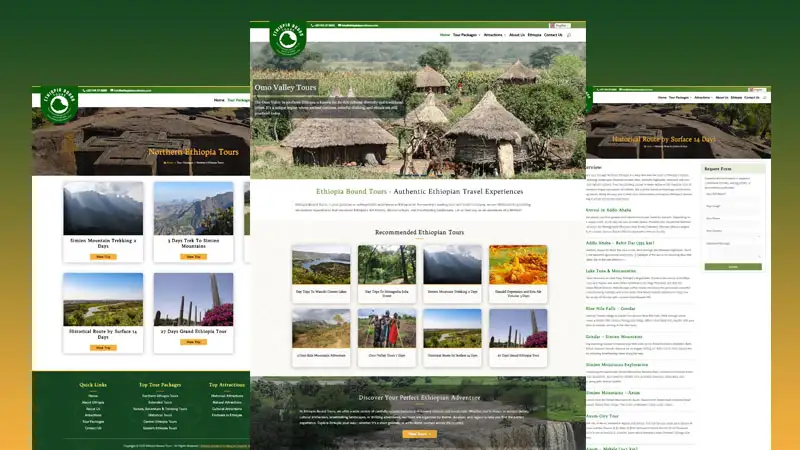800x450 pixels.
Task: Open search icon in center page navigation
Action: tap(569, 35)
